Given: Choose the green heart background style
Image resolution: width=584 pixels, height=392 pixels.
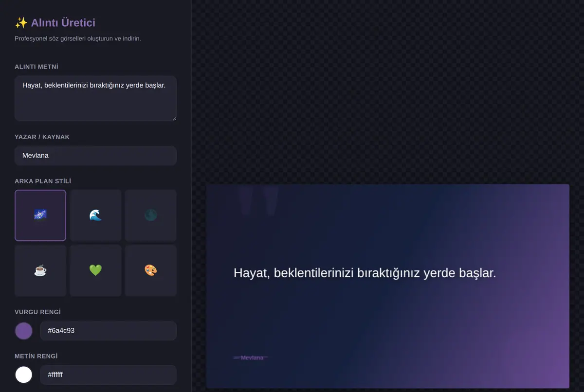Looking at the screenshot, I should click(x=95, y=270).
